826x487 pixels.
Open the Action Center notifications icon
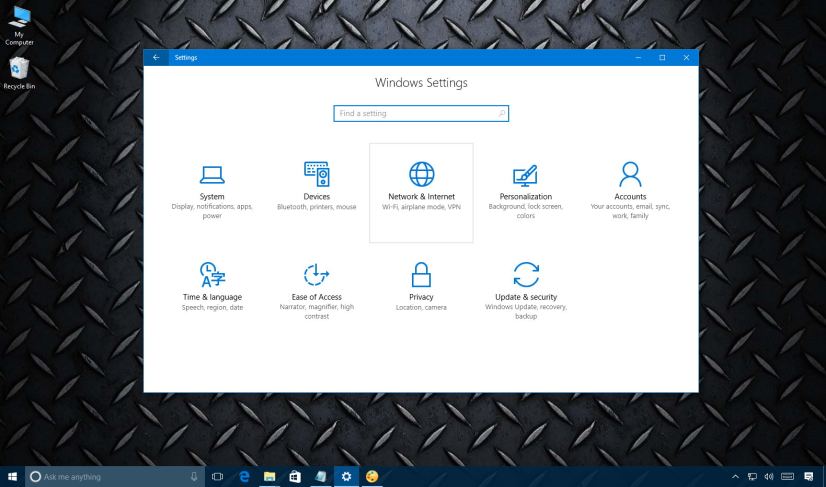(809, 476)
